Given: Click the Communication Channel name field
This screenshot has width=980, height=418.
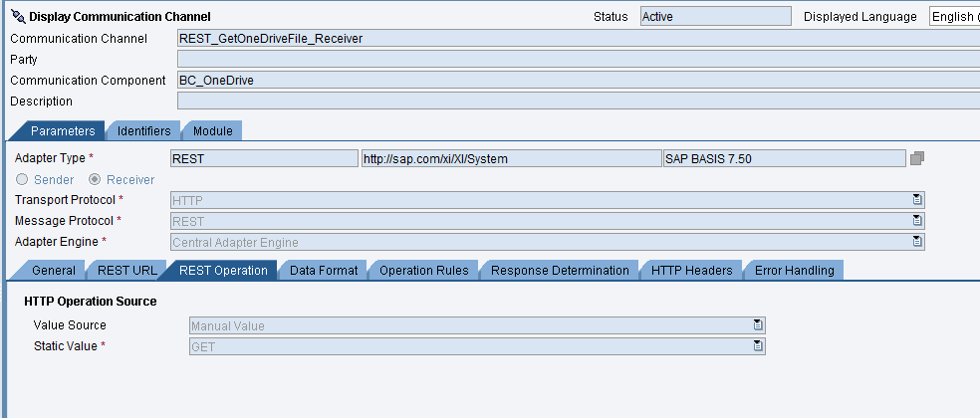Looking at the screenshot, I should coord(579,39).
